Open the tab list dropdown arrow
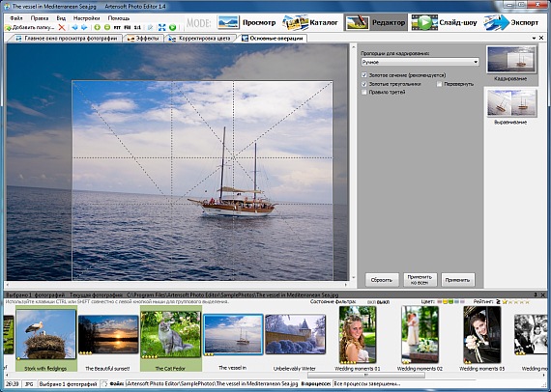This screenshot has height=392, width=551. tap(535, 38)
